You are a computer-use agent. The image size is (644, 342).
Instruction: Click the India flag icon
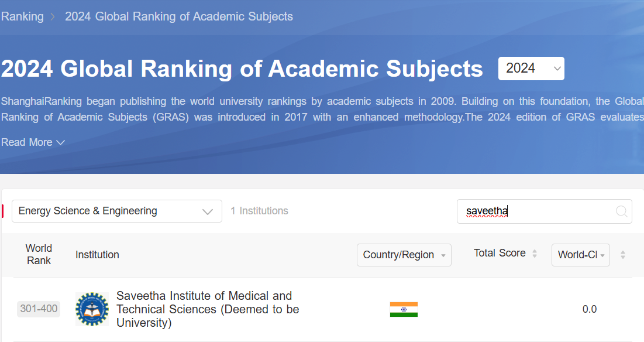pos(404,309)
